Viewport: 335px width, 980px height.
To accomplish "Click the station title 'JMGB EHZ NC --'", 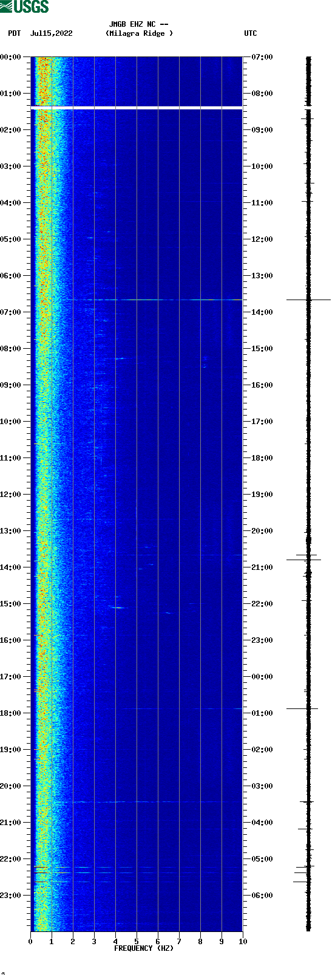I will coord(138,24).
